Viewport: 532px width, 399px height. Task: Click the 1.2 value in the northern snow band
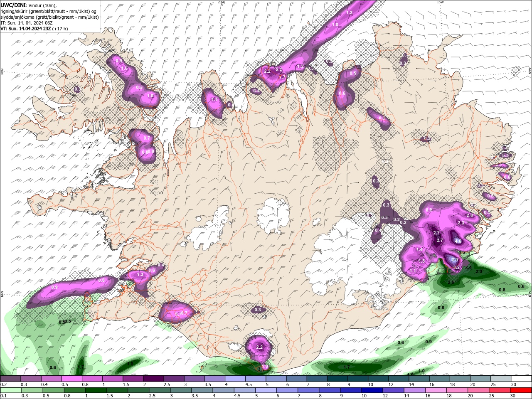(x=349, y=13)
